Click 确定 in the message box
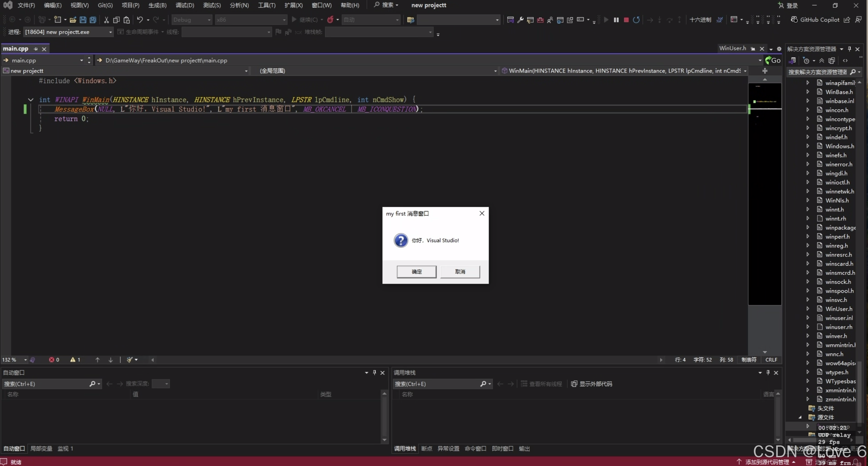Screen dimensions: 868x466 tap(416, 272)
